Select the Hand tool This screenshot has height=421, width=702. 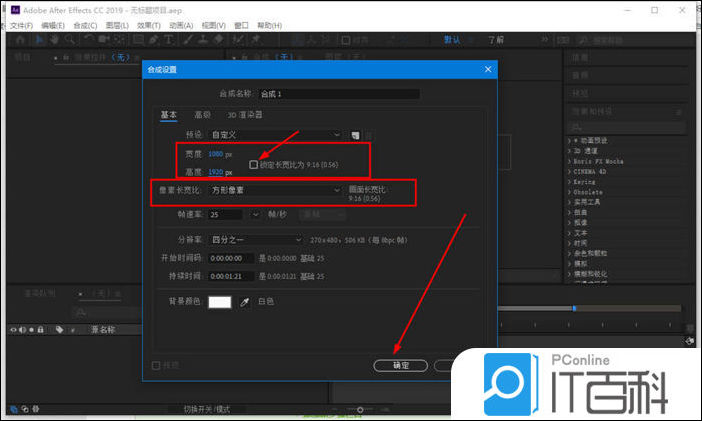click(x=54, y=40)
